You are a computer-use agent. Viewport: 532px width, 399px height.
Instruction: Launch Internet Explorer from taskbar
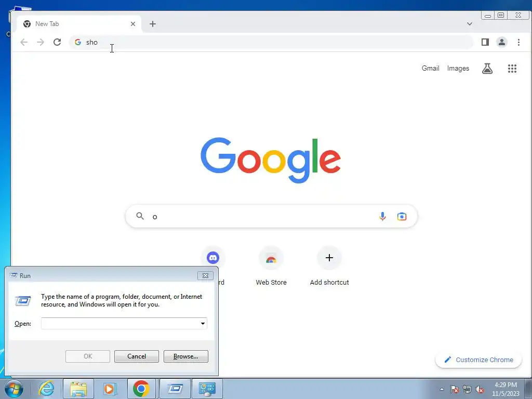(46, 389)
